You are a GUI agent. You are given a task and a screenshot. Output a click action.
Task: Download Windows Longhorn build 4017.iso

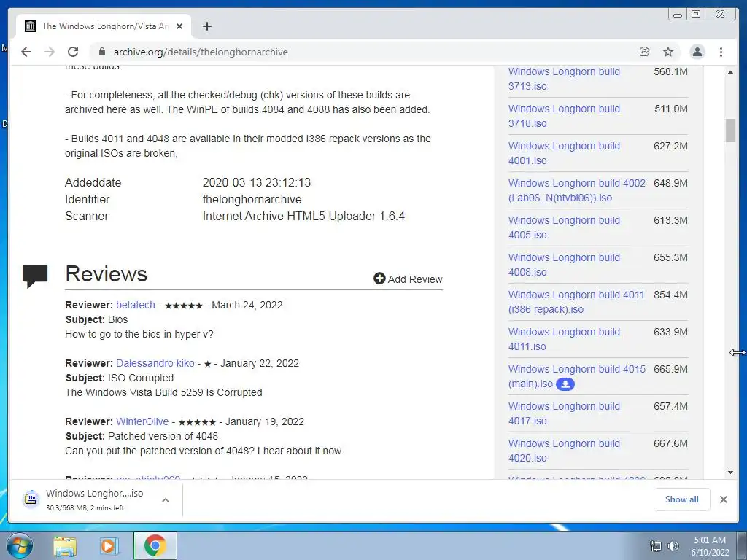[x=564, y=413]
